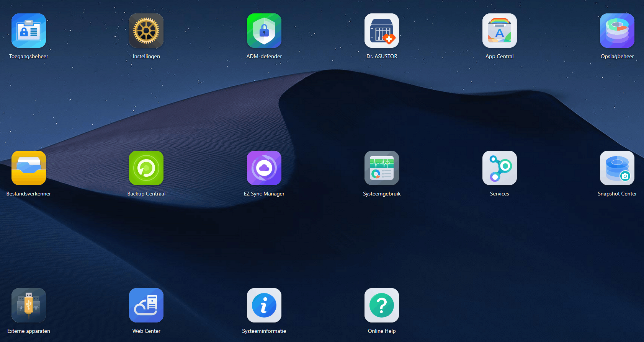Screen dimensions: 644x342
Task: Launch Web Center icon
Action: click(146, 305)
